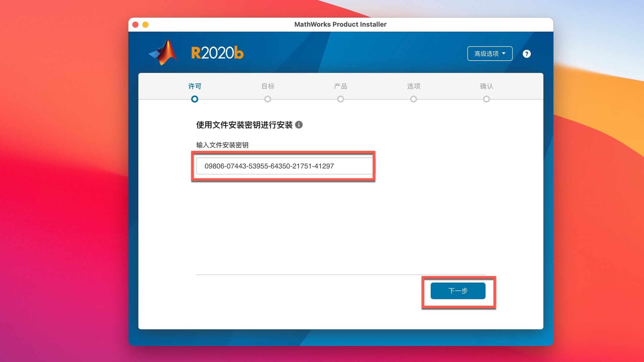The image size is (644, 362).
Task: Switch to the 确认 tab
Action: coord(487,86)
